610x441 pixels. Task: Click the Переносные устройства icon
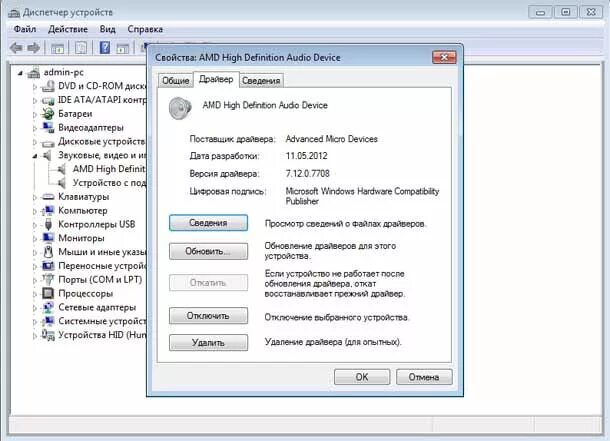(48, 266)
